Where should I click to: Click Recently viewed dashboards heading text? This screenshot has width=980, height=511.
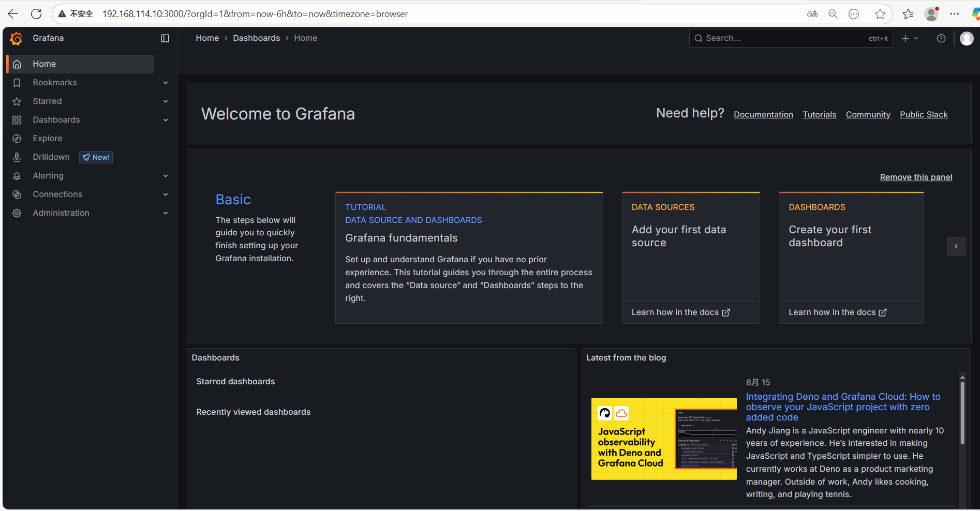tap(254, 412)
